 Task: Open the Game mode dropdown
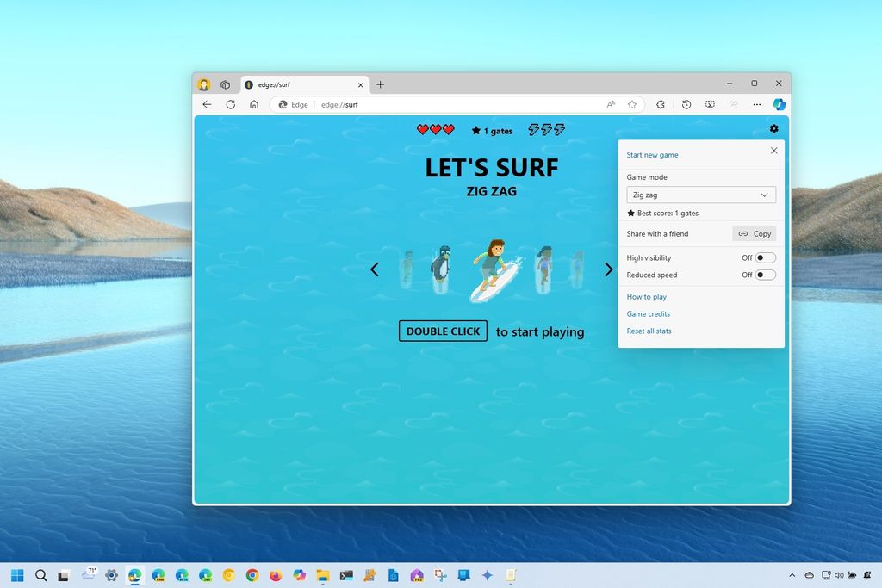click(x=700, y=195)
